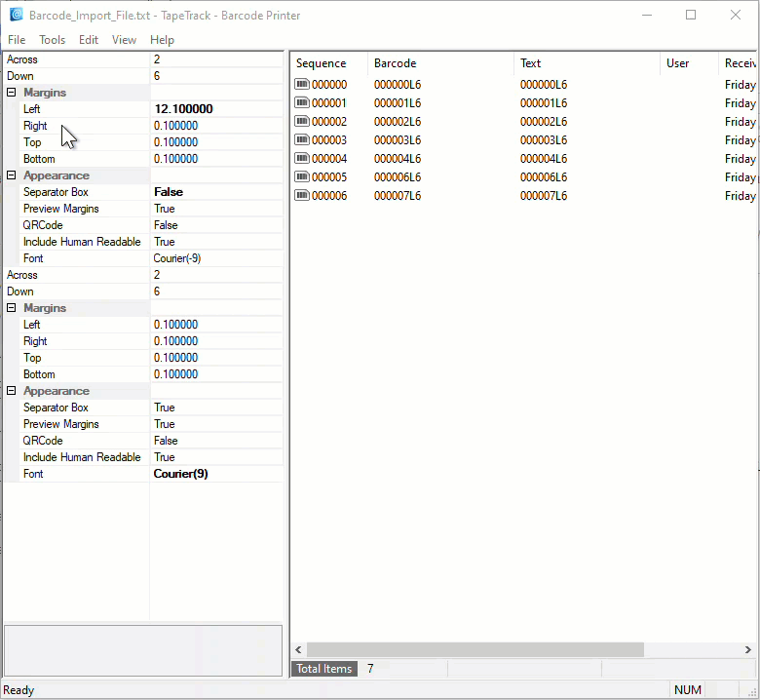The width and height of the screenshot is (760, 700).
Task: Open the View menu
Action: pos(124,40)
